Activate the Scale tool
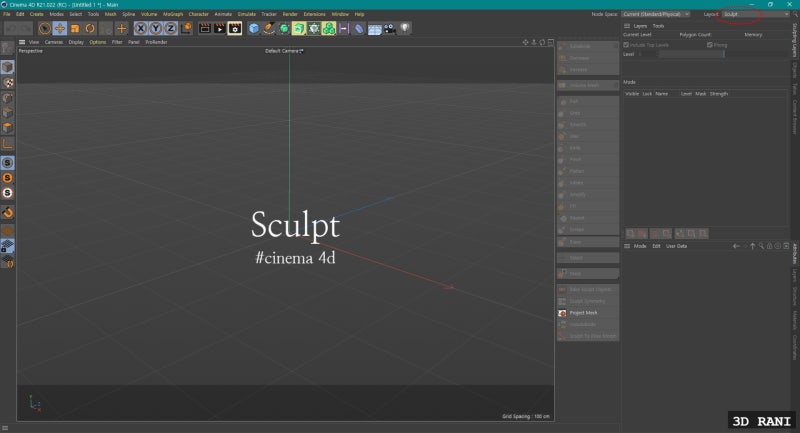Screen dimensions: 800x433 point(75,29)
